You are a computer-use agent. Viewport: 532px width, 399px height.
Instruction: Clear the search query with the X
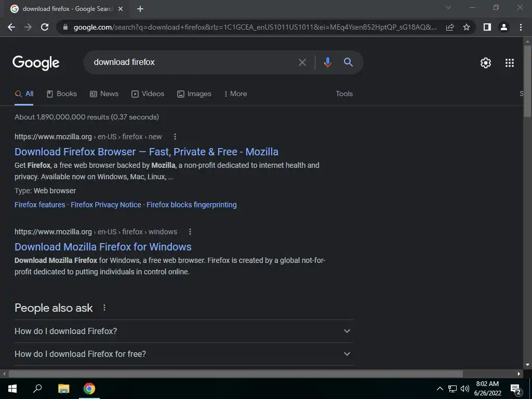coord(302,62)
